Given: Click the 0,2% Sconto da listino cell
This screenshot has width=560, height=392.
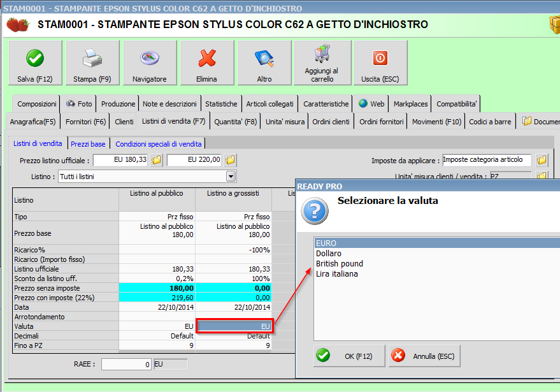Looking at the screenshot, I should pyautogui.click(x=157, y=279).
